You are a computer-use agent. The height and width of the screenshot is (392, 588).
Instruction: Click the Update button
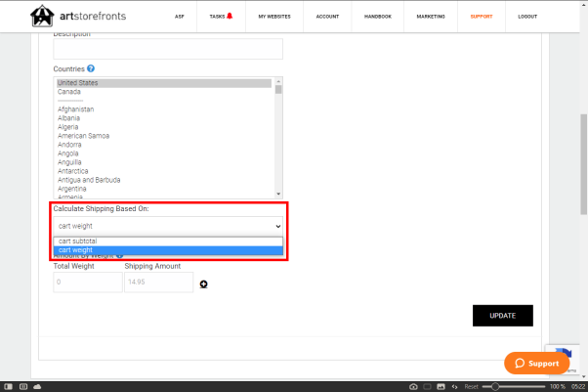click(503, 315)
